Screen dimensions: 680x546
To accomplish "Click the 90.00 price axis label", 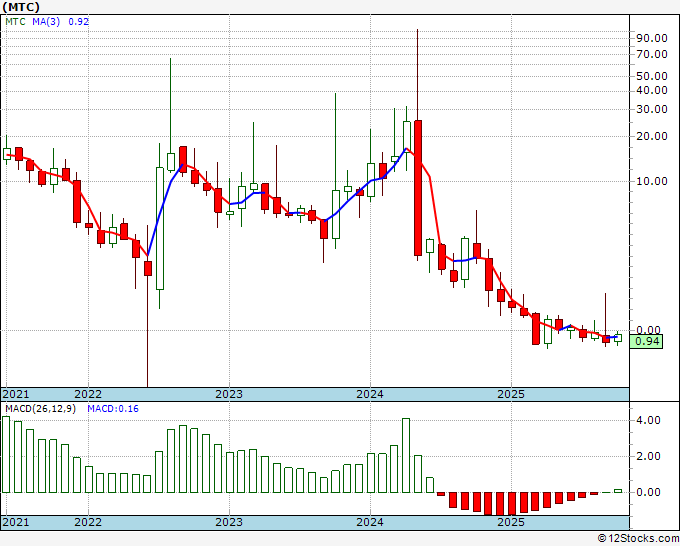I will pos(651,38).
